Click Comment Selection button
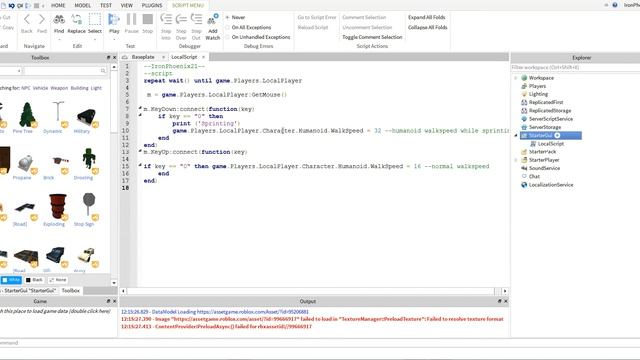 pos(364,18)
